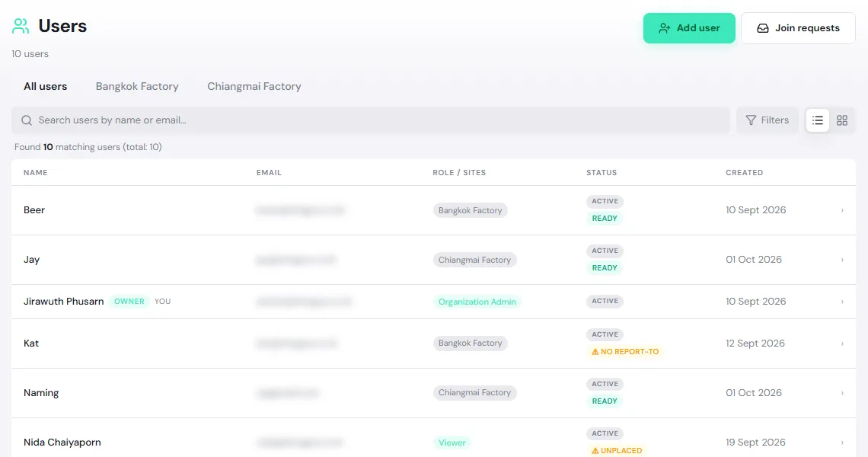Click created date 12 Sept 2026
This screenshot has height=457, width=868.
pyautogui.click(x=755, y=343)
